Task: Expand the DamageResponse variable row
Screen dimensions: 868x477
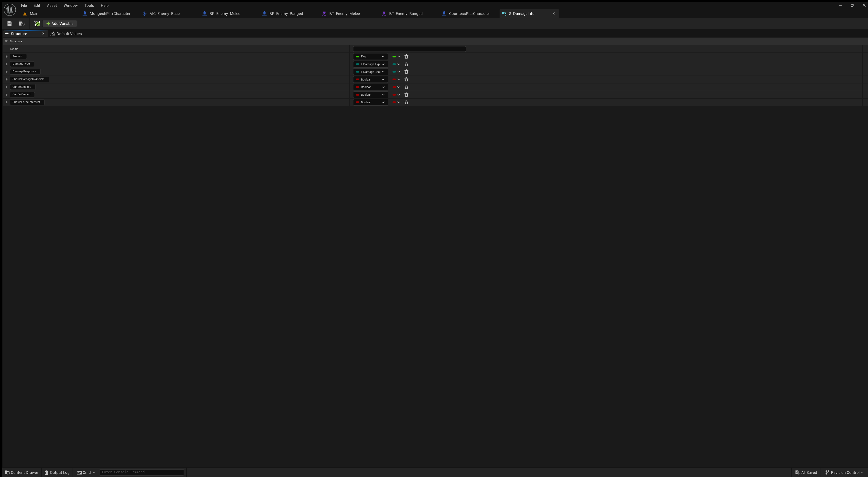Action: [x=6, y=72]
